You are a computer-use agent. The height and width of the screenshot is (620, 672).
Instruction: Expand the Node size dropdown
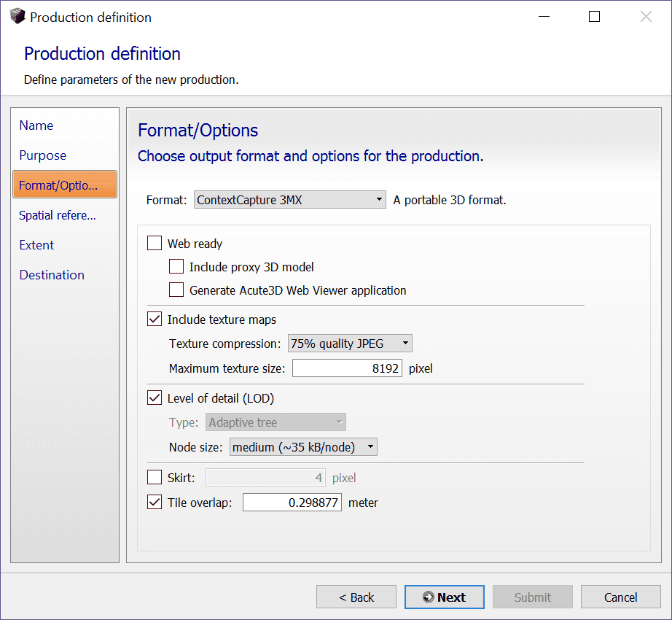pyautogui.click(x=303, y=447)
